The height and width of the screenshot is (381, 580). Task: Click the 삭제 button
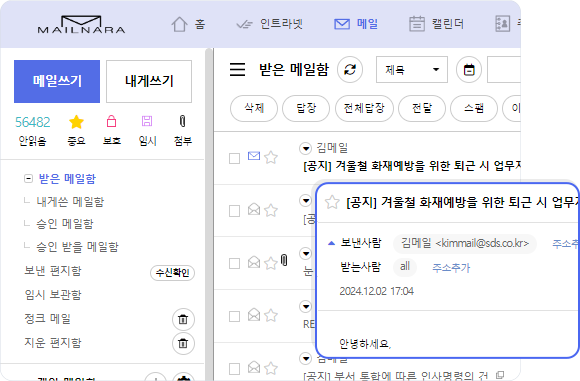click(x=254, y=108)
